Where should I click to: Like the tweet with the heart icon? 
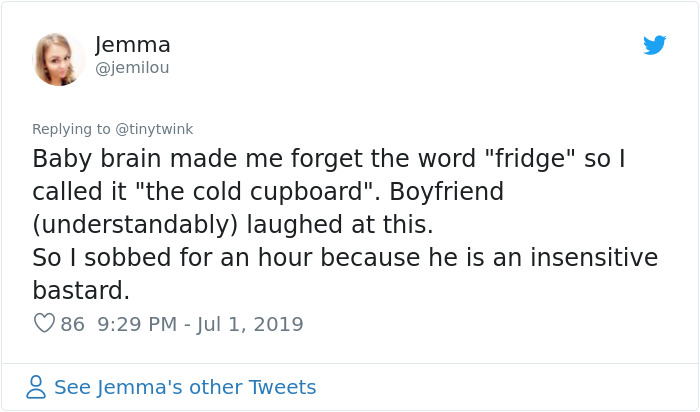(x=44, y=324)
